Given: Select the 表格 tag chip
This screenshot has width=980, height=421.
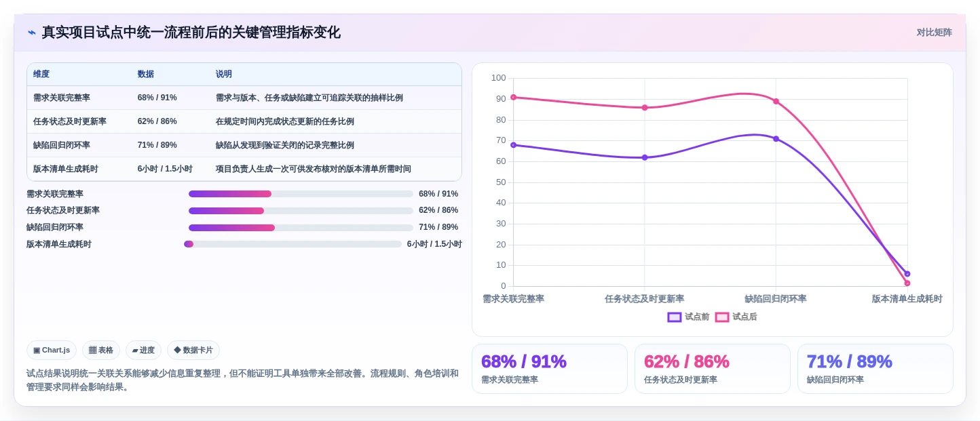Looking at the screenshot, I should click(x=101, y=350).
